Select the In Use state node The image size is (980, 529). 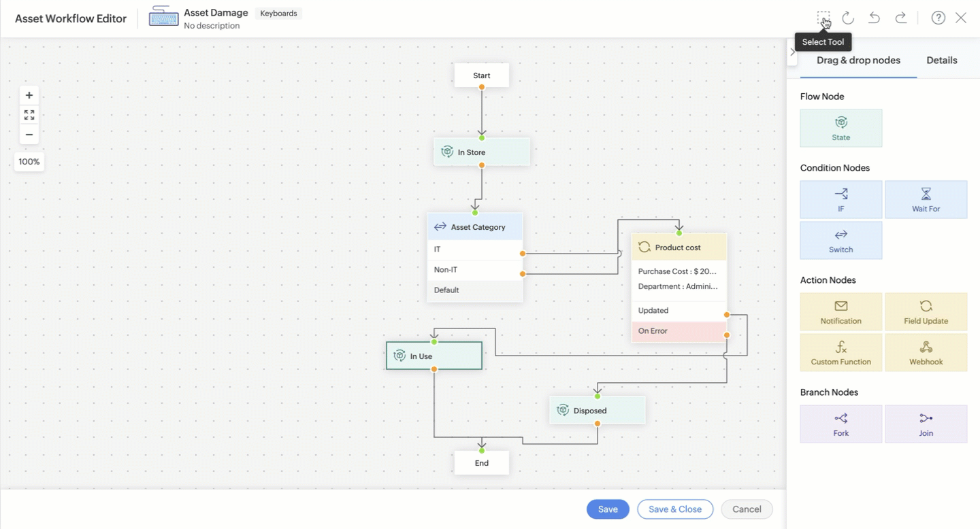point(434,356)
